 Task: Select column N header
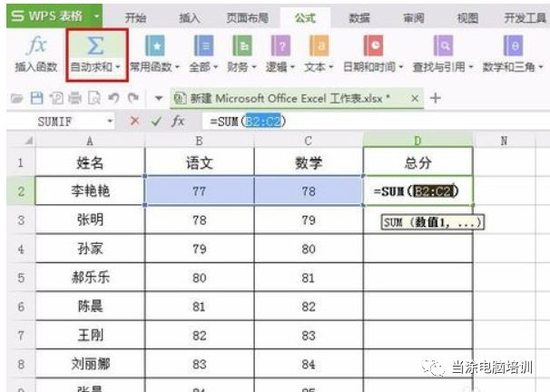click(x=504, y=141)
